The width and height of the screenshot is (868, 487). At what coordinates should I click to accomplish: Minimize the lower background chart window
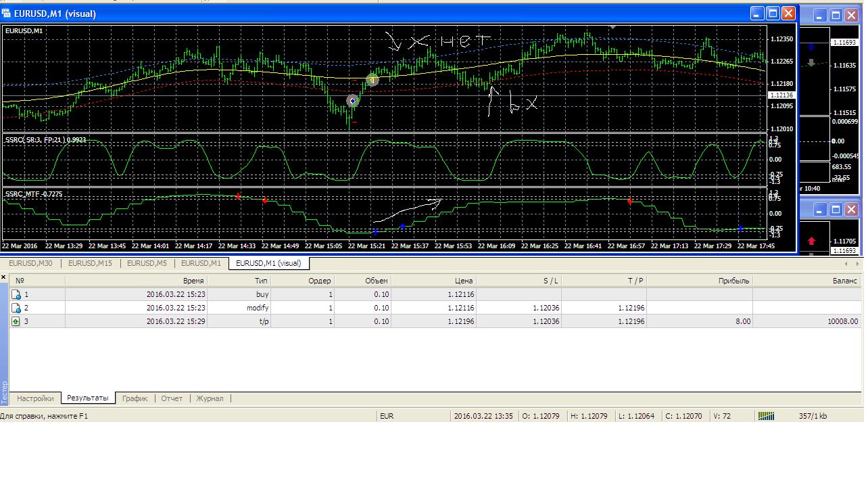(820, 210)
